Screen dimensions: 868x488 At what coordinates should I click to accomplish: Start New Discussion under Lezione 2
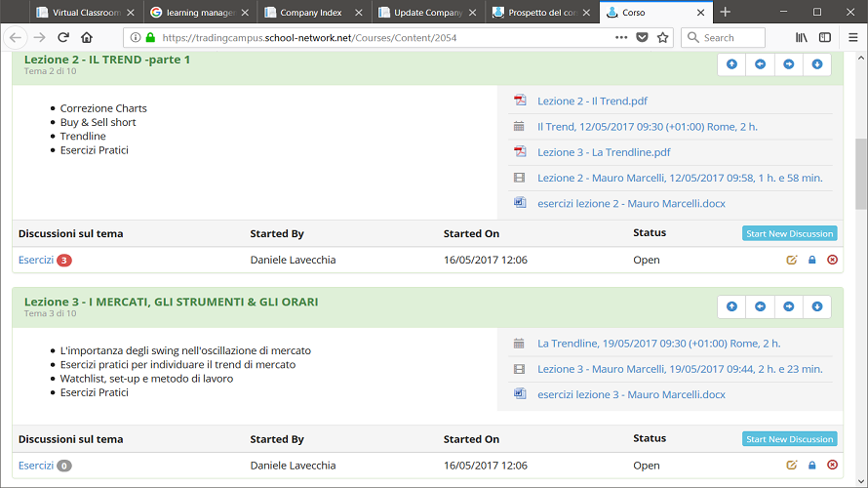[789, 234]
